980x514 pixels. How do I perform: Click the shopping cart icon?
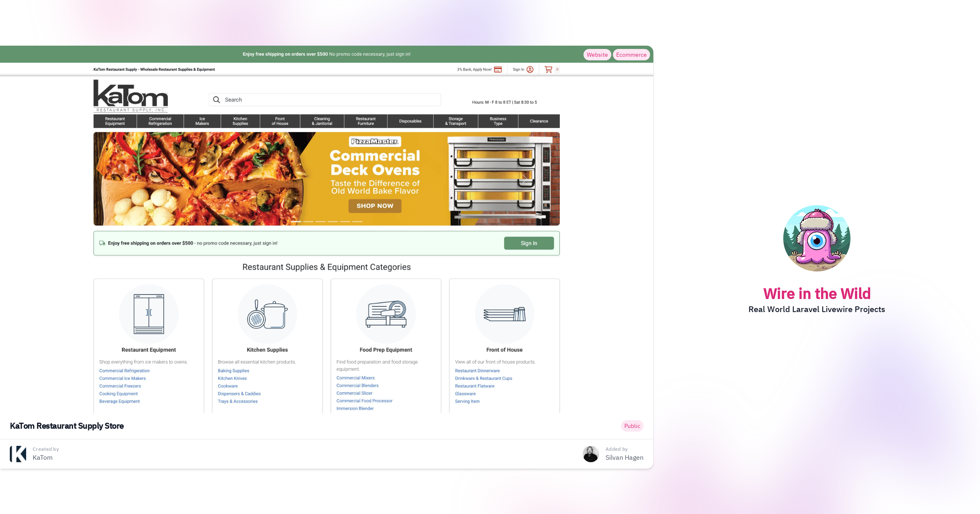548,70
